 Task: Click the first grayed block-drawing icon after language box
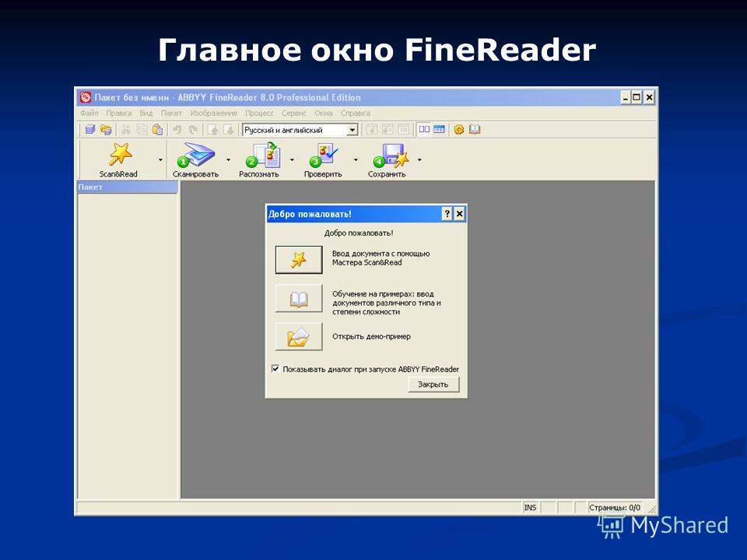[372, 130]
